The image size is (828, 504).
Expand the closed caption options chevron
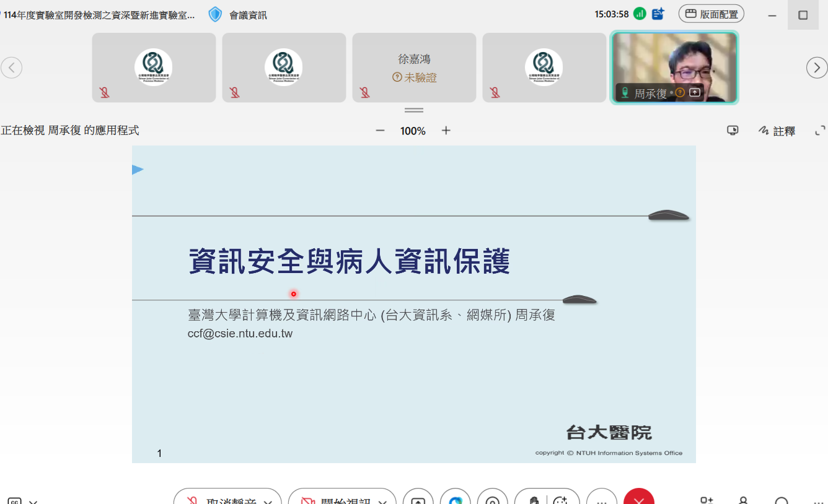(x=33, y=502)
